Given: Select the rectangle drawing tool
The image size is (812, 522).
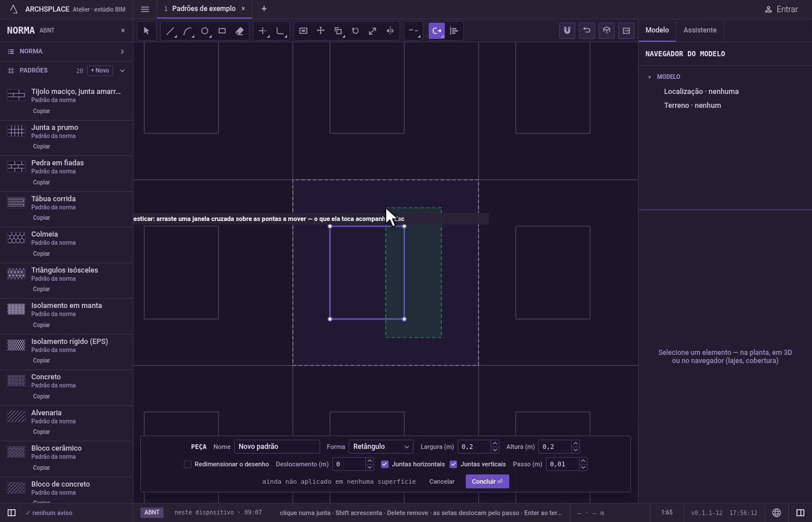Looking at the screenshot, I should pos(222,31).
